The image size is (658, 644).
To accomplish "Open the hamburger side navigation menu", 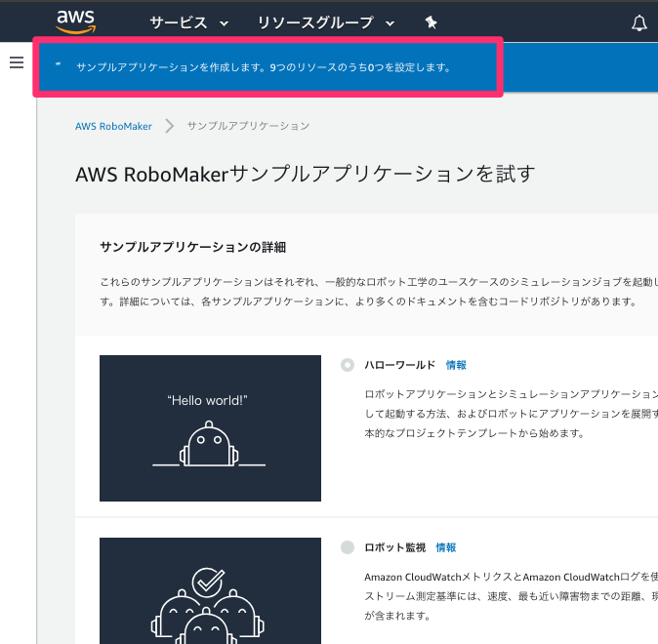I will click(x=17, y=62).
